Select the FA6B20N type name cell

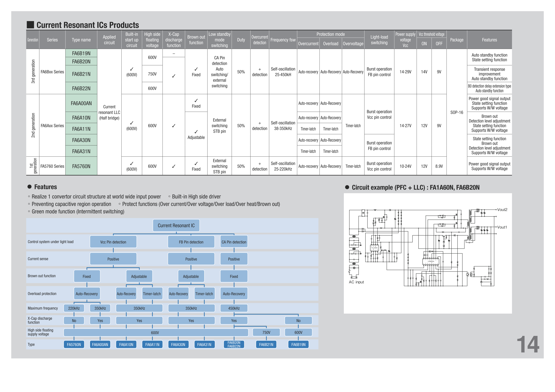click(81, 61)
